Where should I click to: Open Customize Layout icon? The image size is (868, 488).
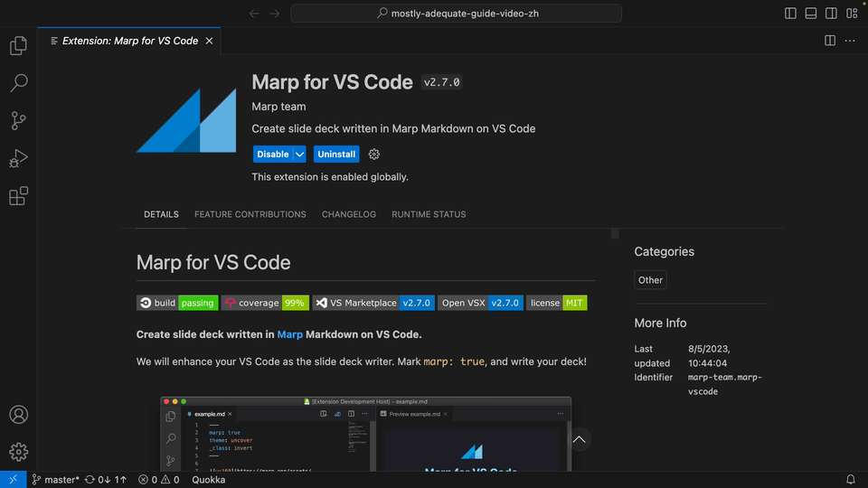click(x=852, y=14)
